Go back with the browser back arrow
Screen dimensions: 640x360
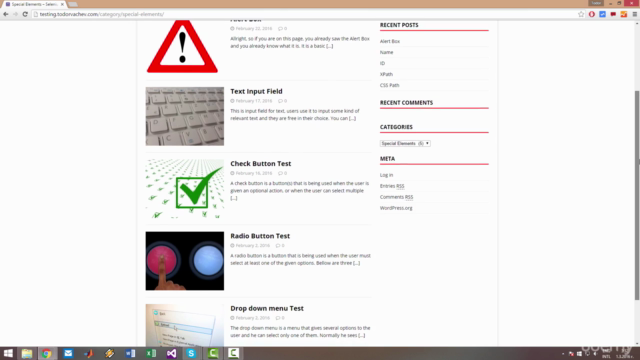(x=6, y=14)
